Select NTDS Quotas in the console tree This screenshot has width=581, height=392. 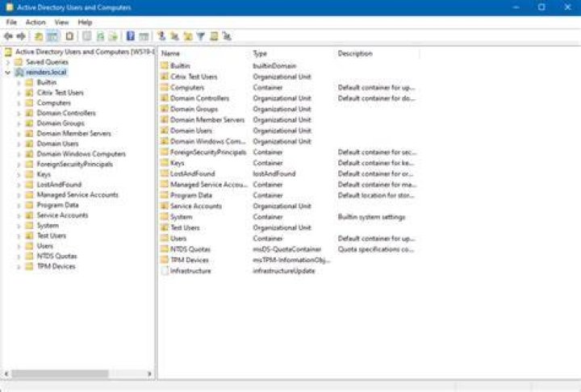point(56,256)
